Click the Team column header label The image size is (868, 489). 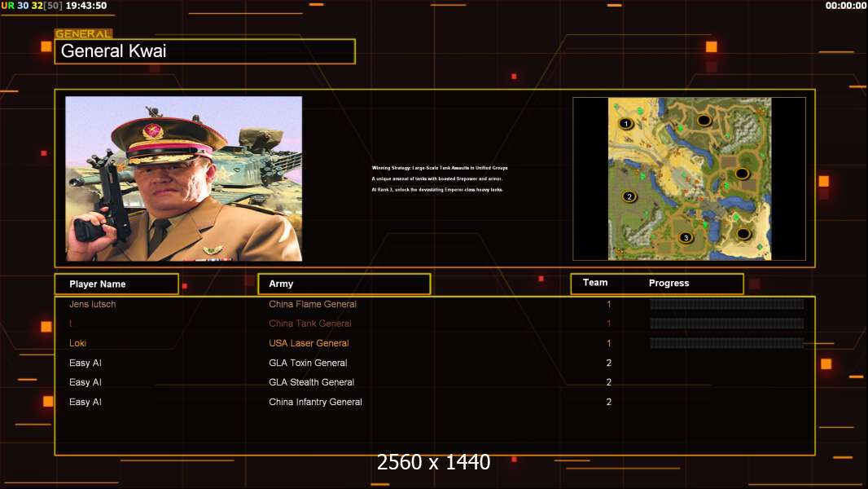595,283
